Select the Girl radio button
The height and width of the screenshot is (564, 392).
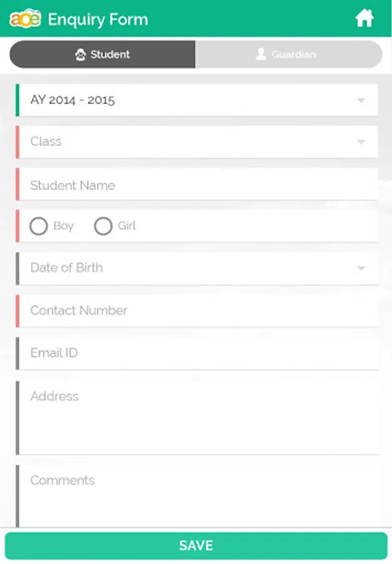coord(103,226)
